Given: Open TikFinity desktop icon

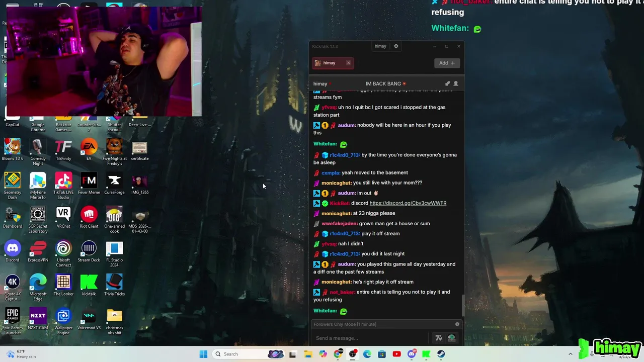Looking at the screenshot, I should (63, 150).
